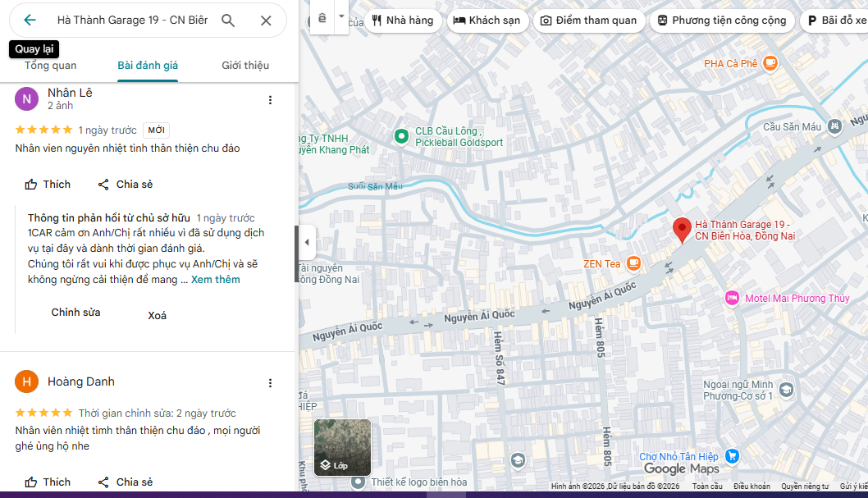Filter map by Điểm tham quan
This screenshot has width=868, height=498.
click(x=588, y=21)
